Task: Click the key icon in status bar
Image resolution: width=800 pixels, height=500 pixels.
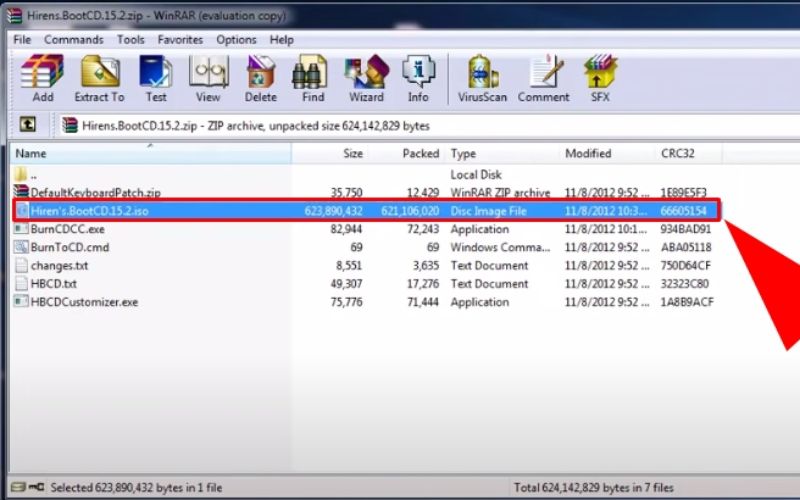Action: (x=36, y=487)
